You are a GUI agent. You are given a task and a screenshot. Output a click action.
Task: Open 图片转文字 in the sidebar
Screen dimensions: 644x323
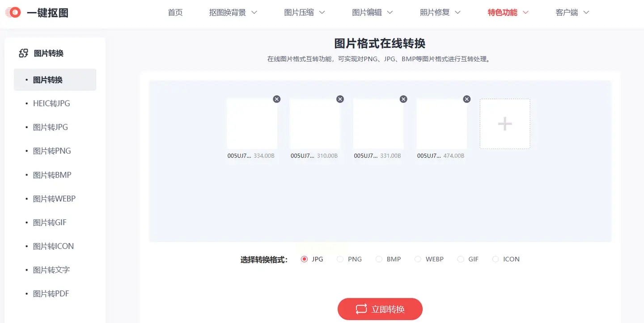point(51,270)
